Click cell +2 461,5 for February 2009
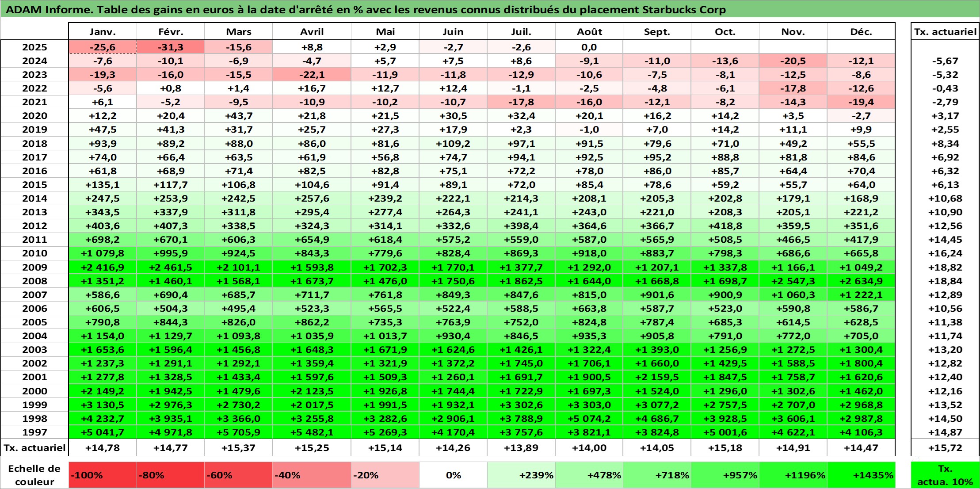 point(171,267)
